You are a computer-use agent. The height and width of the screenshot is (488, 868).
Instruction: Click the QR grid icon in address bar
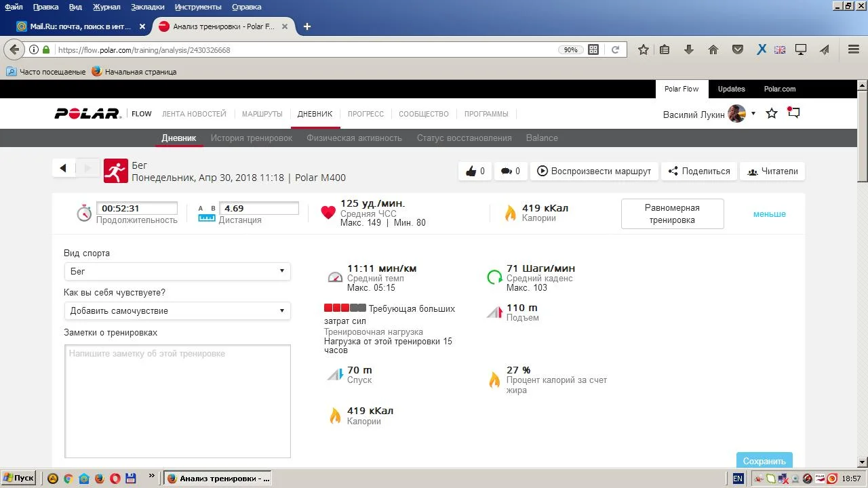(593, 49)
